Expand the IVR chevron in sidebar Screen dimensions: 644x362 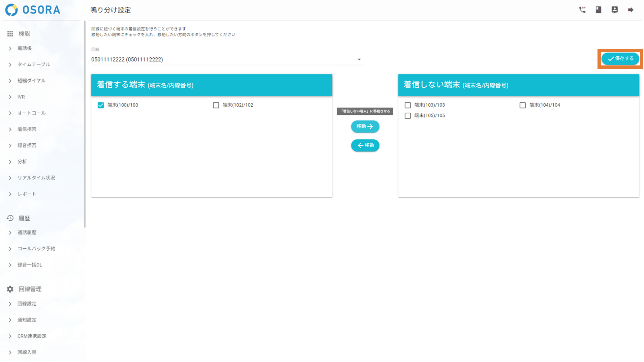(x=10, y=97)
